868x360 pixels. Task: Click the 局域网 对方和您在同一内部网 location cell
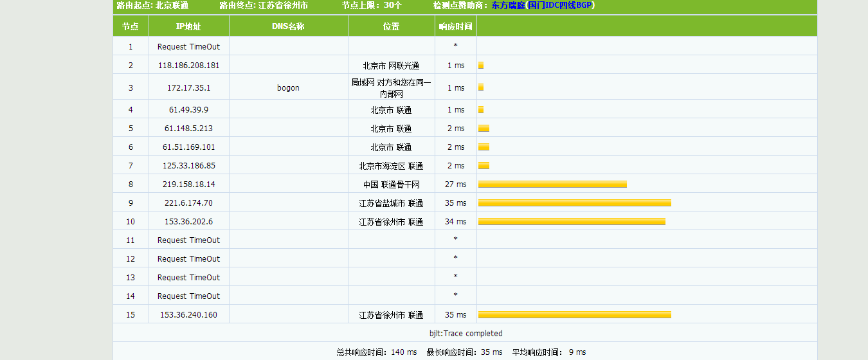coord(391,88)
